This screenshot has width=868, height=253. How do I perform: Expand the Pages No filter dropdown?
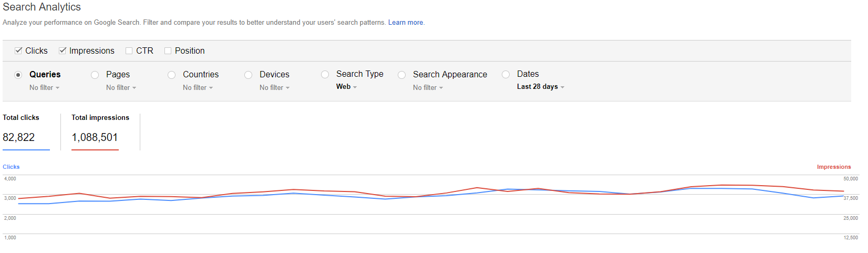121,88
